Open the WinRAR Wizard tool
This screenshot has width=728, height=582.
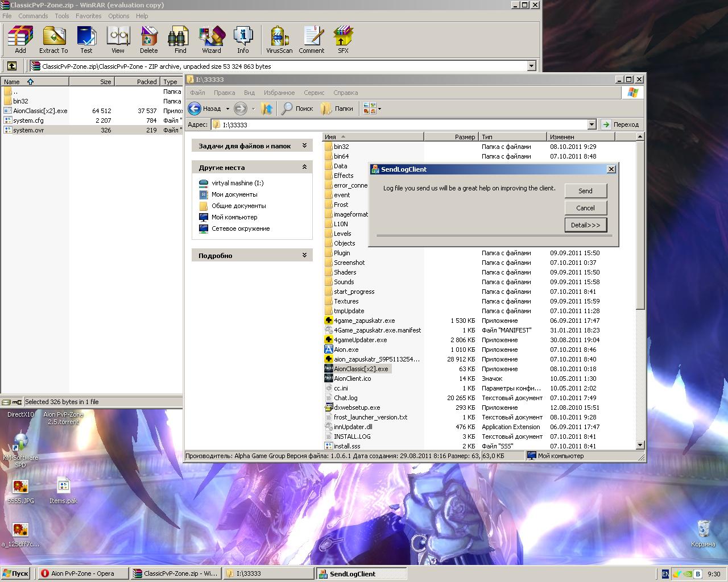coord(212,40)
